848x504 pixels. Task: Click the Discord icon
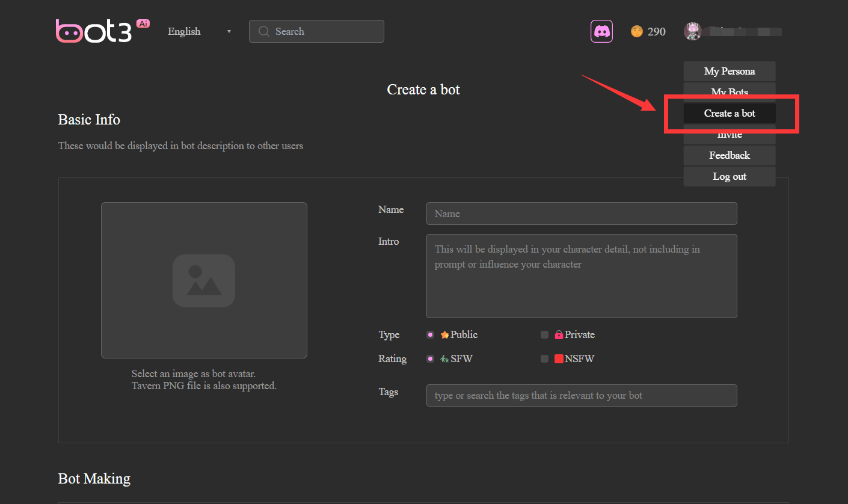[601, 31]
